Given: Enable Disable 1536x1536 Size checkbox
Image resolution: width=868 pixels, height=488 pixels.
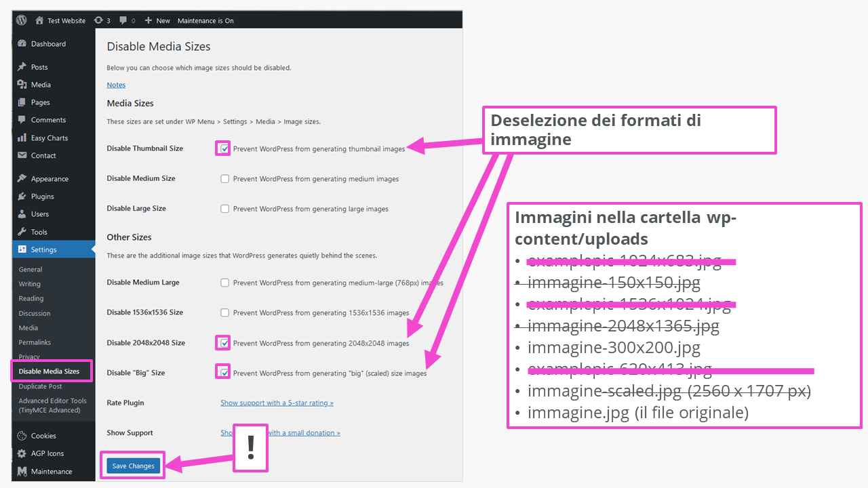Looking at the screenshot, I should pos(224,312).
